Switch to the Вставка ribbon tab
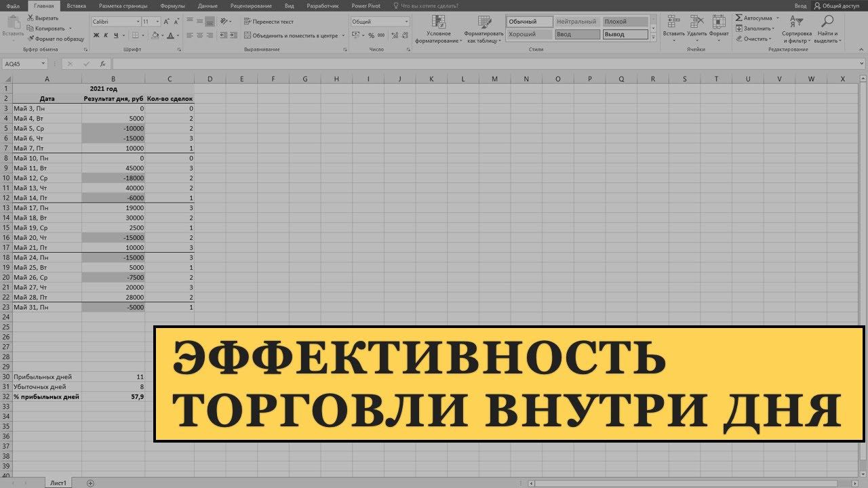Screen dimensions: 868x488 click(77, 5)
